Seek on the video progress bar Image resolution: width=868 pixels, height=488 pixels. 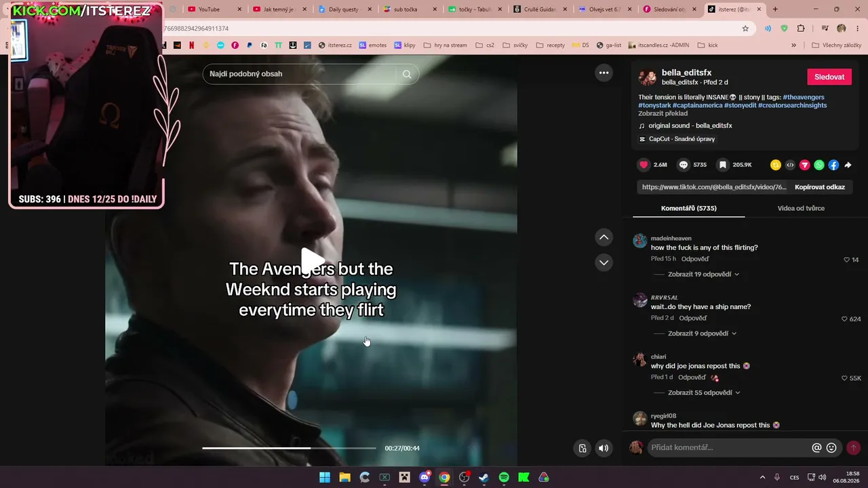(x=289, y=448)
